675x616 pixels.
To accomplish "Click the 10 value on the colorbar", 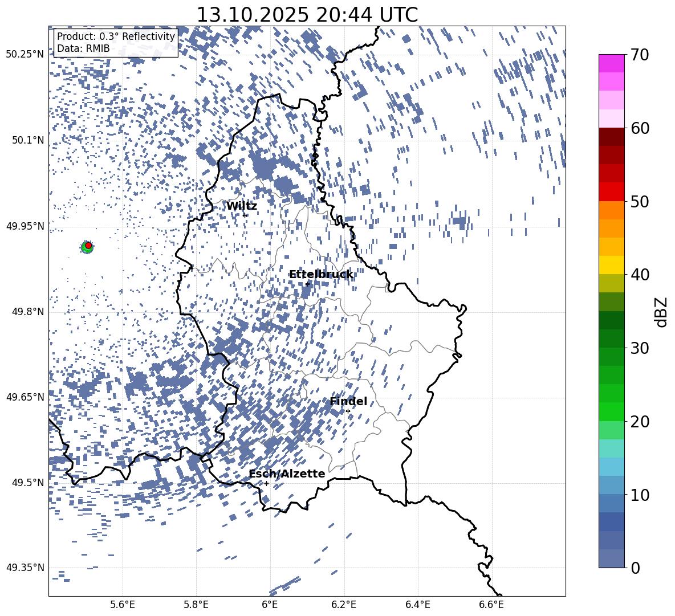I will coord(639,494).
